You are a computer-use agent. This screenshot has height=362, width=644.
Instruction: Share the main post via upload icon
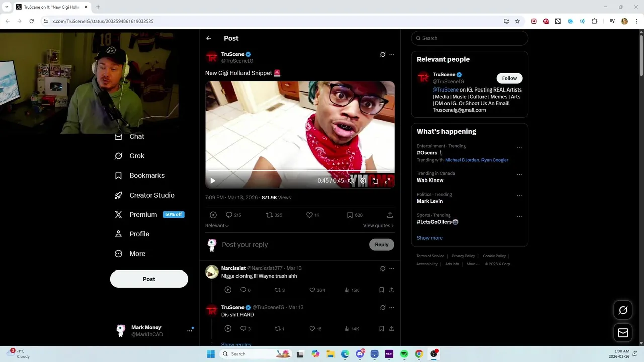point(390,215)
